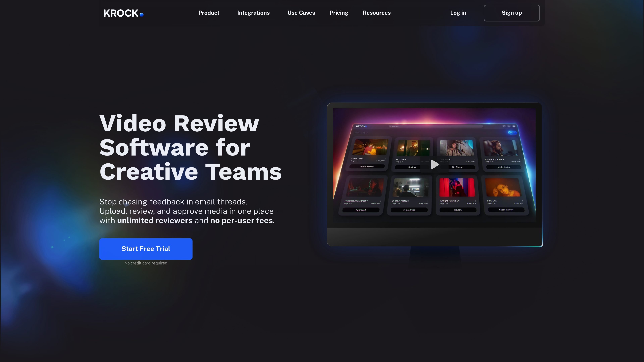Open the Product menu

209,13
